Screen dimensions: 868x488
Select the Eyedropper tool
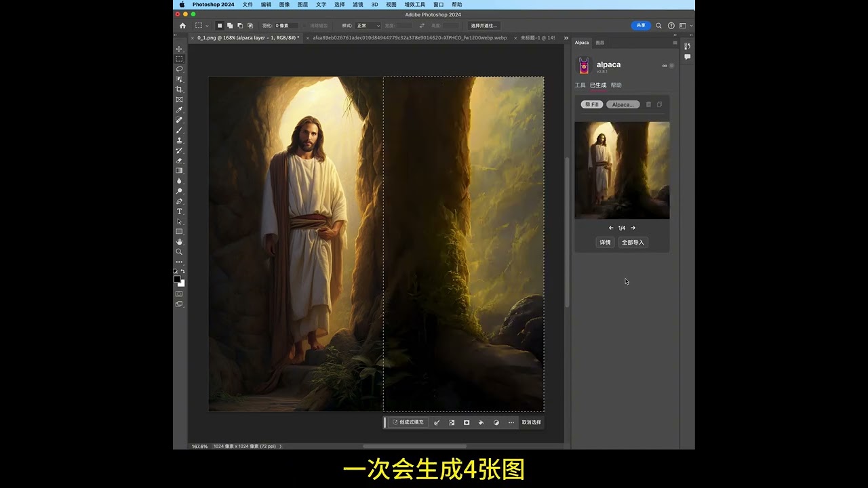[x=179, y=110]
